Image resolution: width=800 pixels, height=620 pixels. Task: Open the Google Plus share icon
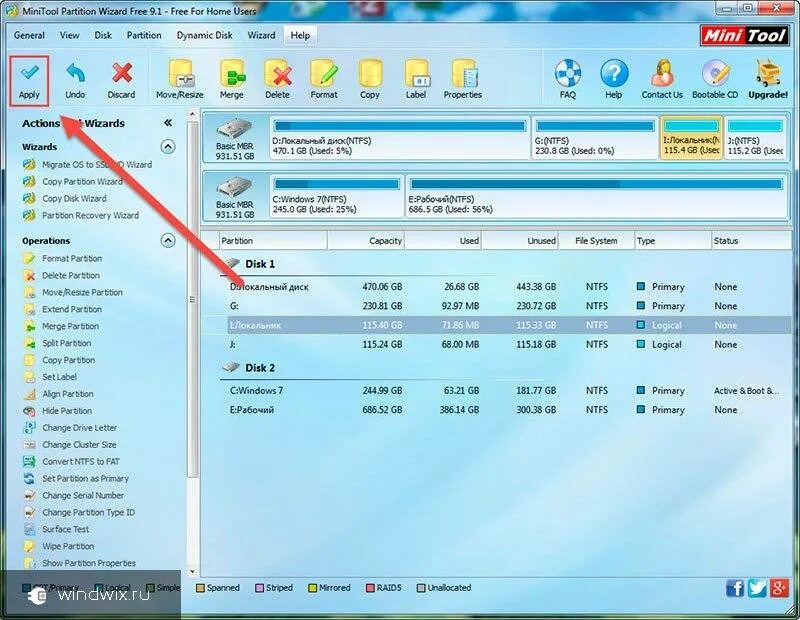click(780, 588)
